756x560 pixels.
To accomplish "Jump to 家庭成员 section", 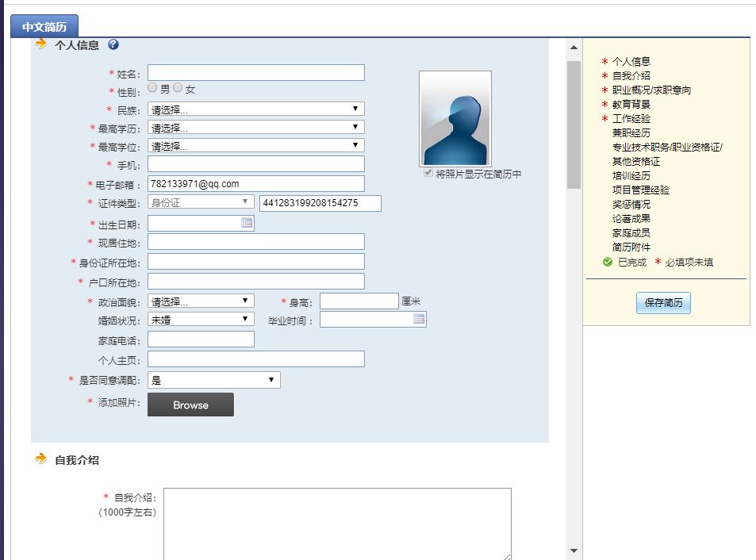I will [x=631, y=232].
